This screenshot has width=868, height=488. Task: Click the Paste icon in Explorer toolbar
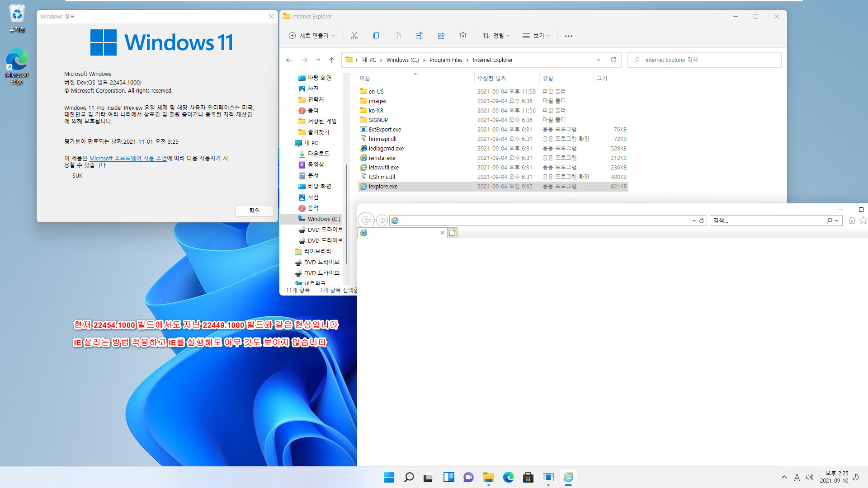coord(397,36)
